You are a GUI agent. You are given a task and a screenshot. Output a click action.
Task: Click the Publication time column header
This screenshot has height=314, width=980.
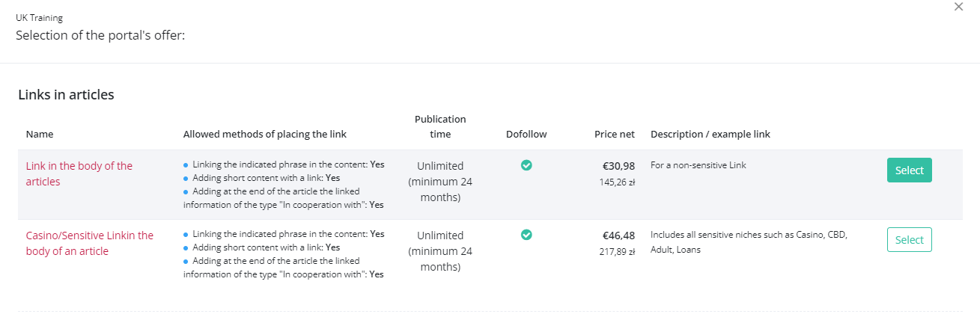point(440,126)
